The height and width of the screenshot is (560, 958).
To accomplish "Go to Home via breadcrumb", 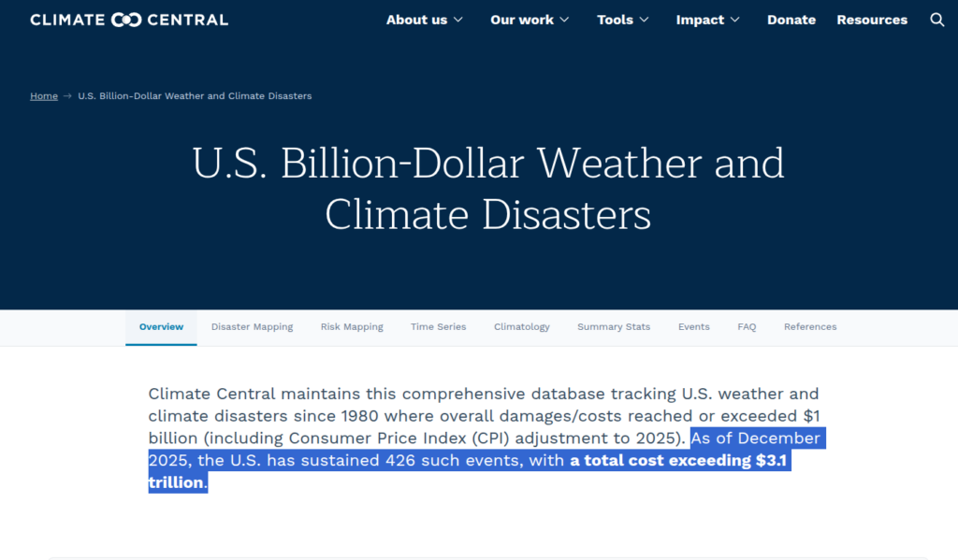I will click(x=44, y=96).
